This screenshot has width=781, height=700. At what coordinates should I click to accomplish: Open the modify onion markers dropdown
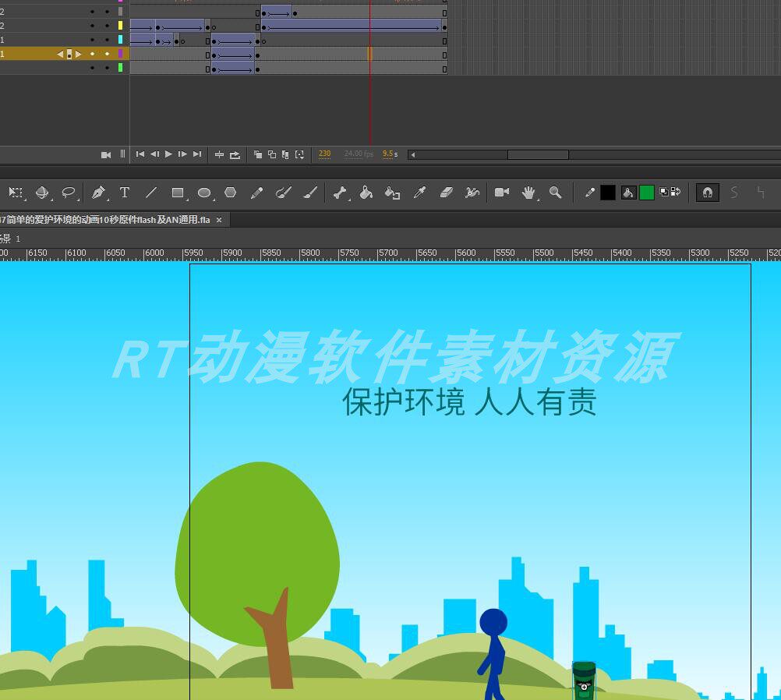coord(299,154)
